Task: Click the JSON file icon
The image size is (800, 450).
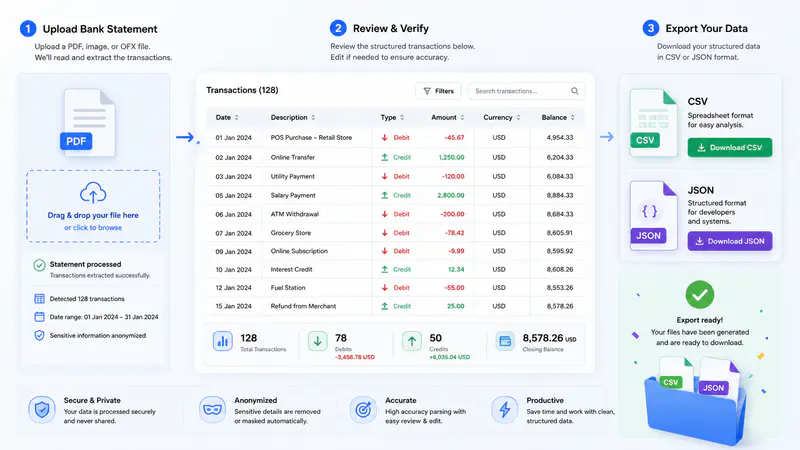Action: [654, 215]
